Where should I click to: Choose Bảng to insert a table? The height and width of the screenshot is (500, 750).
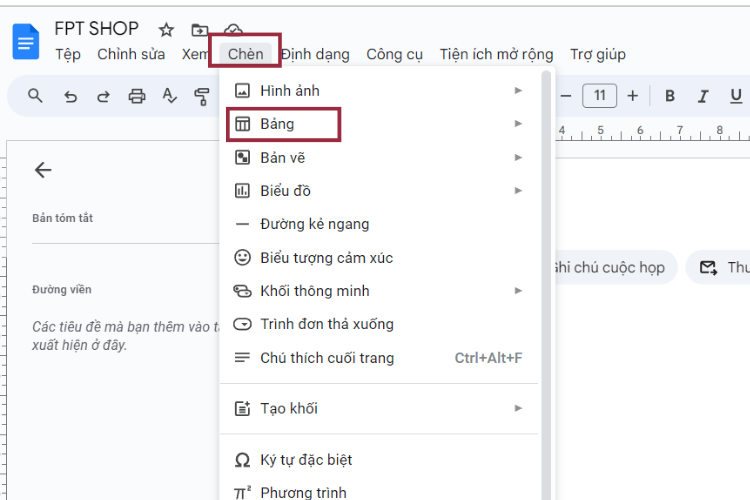[x=379, y=124]
